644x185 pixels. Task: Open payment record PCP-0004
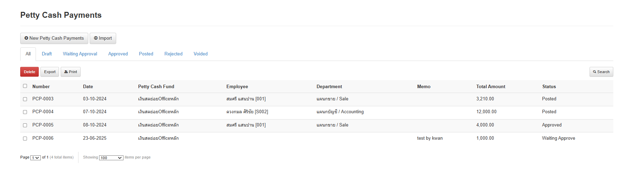point(43,112)
